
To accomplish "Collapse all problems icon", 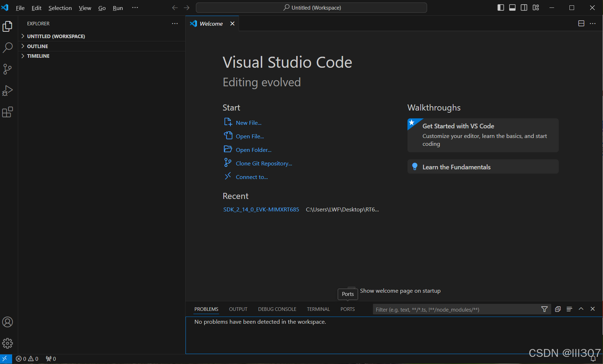I will point(558,309).
